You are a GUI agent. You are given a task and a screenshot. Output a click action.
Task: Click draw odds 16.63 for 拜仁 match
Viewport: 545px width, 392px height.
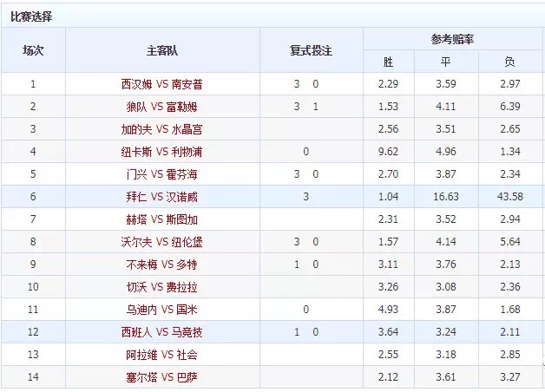445,197
